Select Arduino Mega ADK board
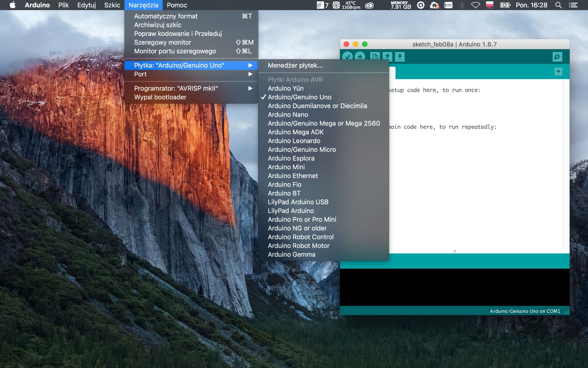 click(x=323, y=132)
